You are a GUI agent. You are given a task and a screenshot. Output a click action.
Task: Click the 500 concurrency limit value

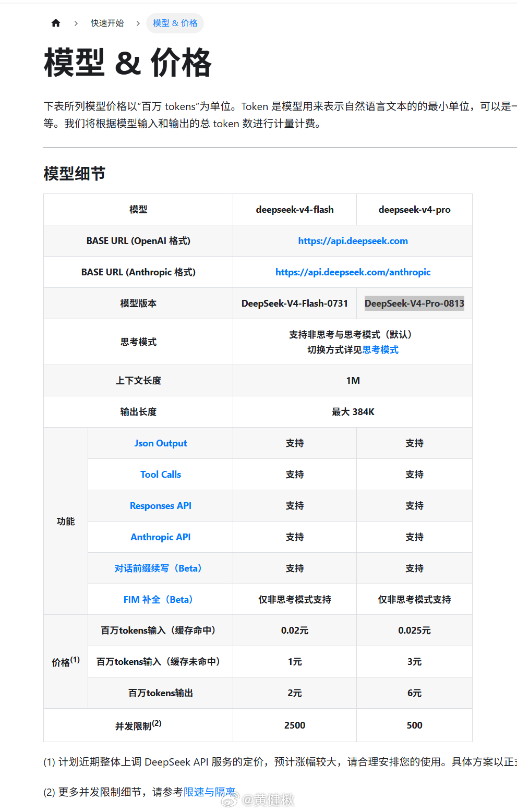pyautogui.click(x=414, y=725)
